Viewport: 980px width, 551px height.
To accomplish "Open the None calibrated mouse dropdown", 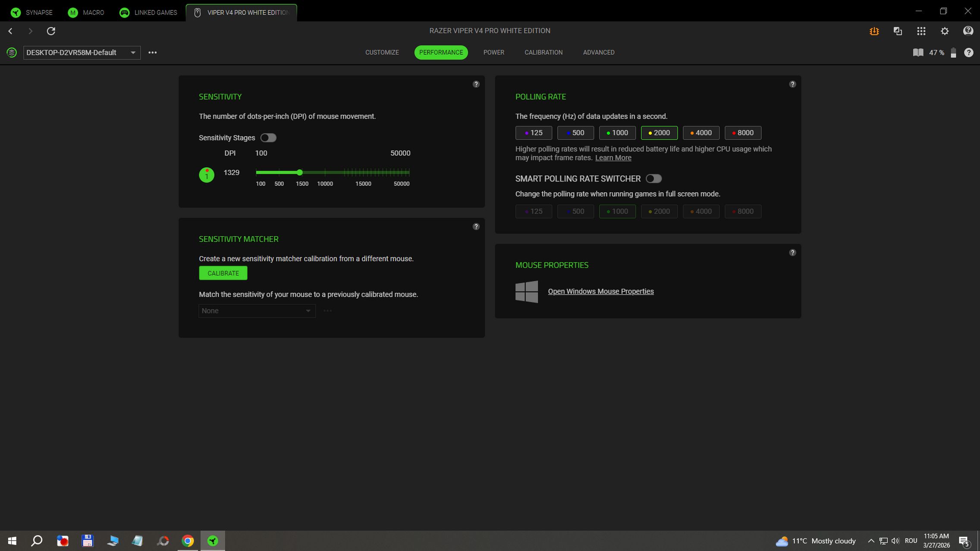I will pos(257,311).
